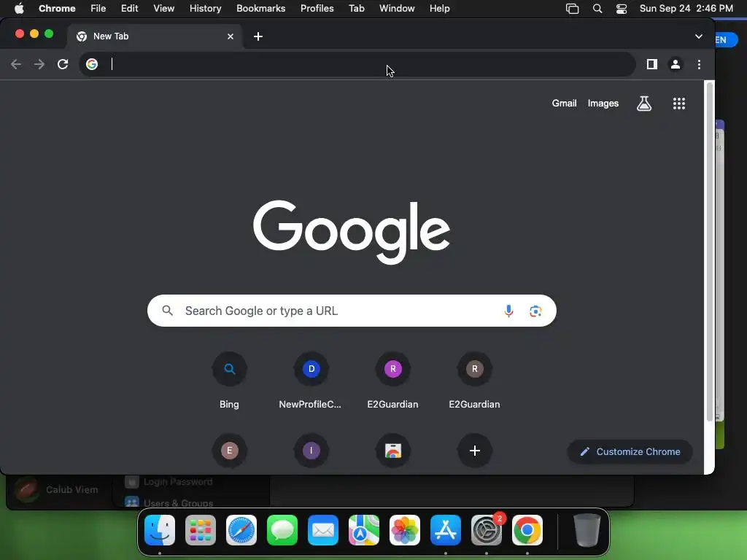Click the screen mirroring menu bar icon
Image resolution: width=747 pixels, height=560 pixels.
[572, 9]
